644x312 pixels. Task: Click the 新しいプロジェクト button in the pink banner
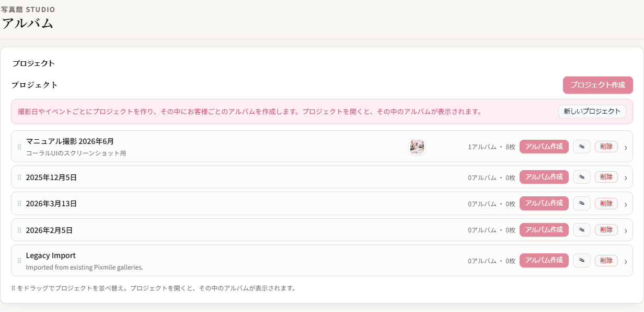592,112
